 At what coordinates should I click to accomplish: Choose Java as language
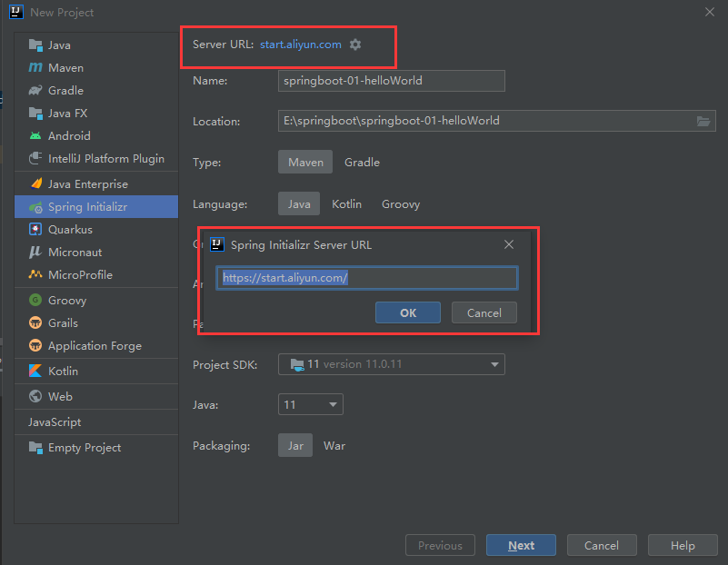click(299, 203)
